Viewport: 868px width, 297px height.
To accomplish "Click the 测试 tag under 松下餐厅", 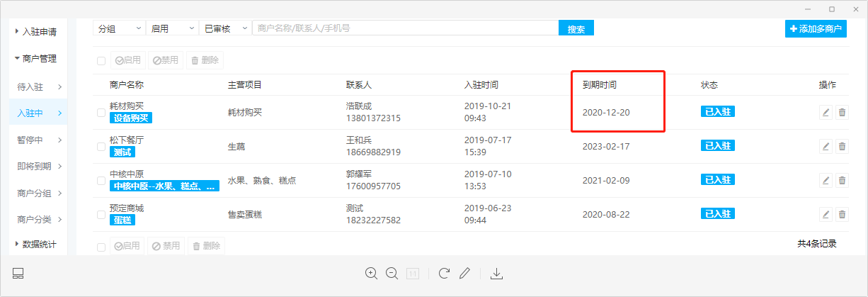I will [x=122, y=152].
